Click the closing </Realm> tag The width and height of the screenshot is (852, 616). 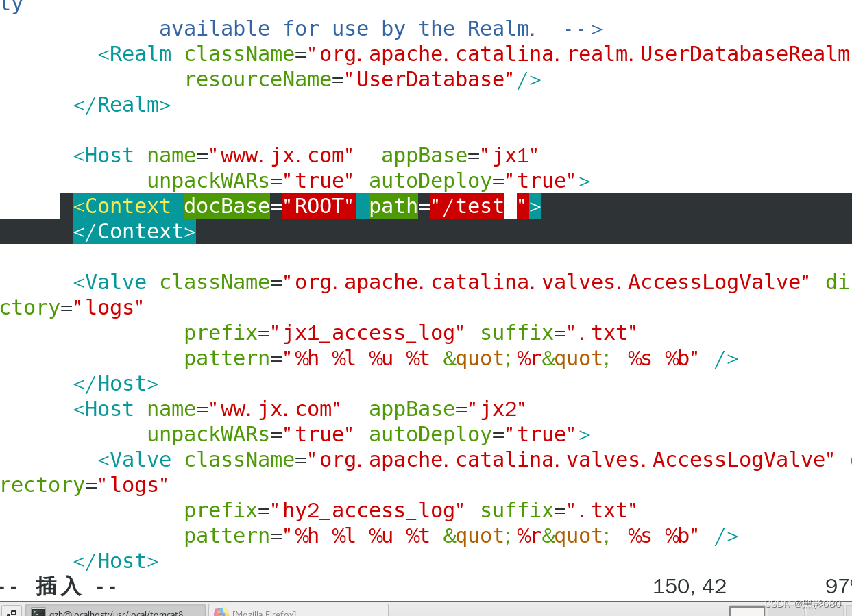[x=122, y=105]
